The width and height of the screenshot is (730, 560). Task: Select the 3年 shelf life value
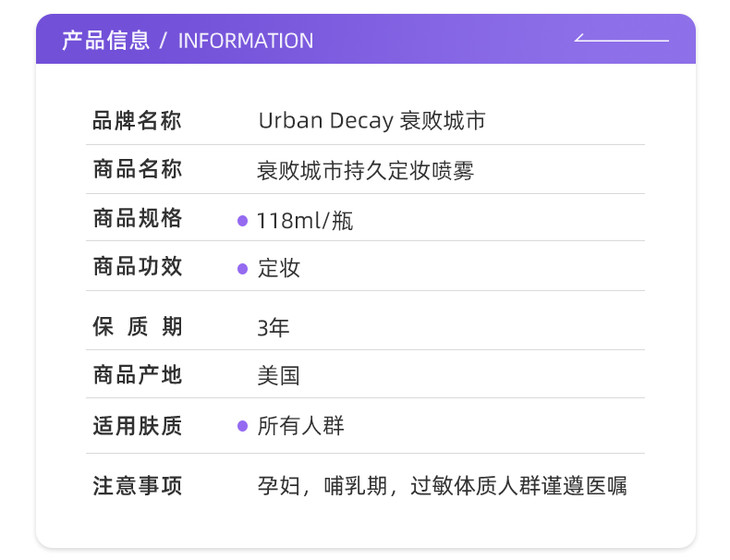[x=273, y=328]
